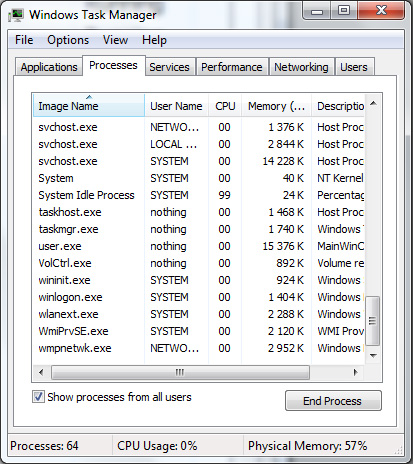This screenshot has width=413, height=464.
Task: Toggle Show processes from all users checkbox
Action: click(x=38, y=397)
